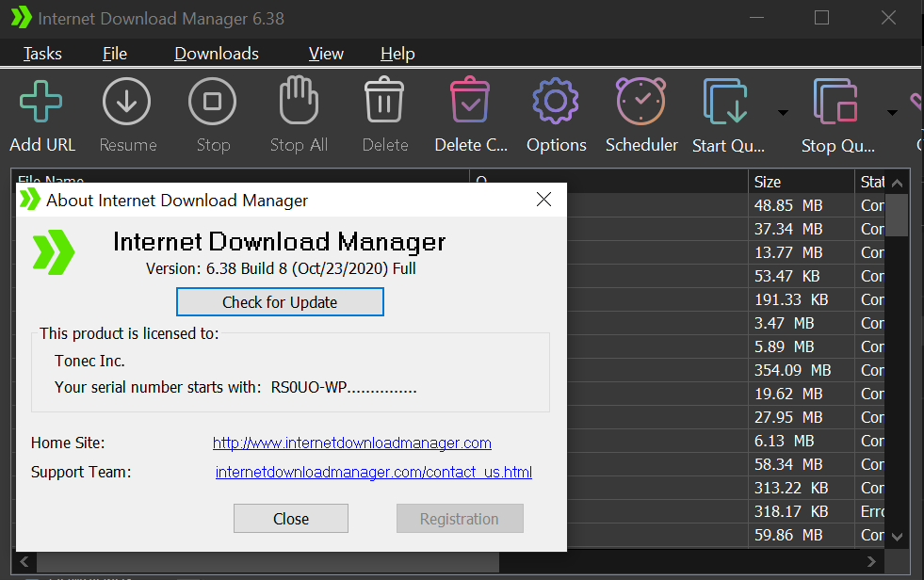Open Options via the gear icon
The image size is (924, 580).
pyautogui.click(x=556, y=102)
